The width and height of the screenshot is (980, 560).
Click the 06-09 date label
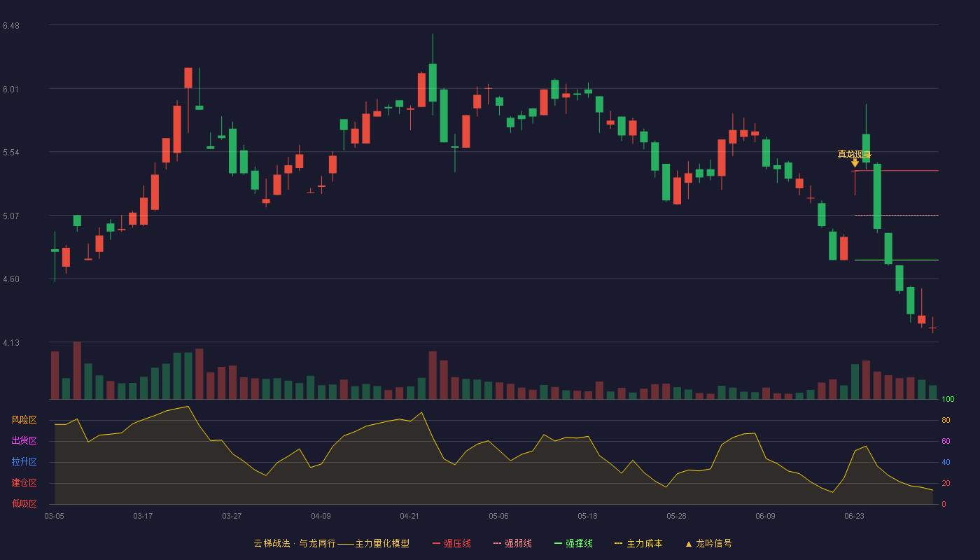(x=765, y=516)
